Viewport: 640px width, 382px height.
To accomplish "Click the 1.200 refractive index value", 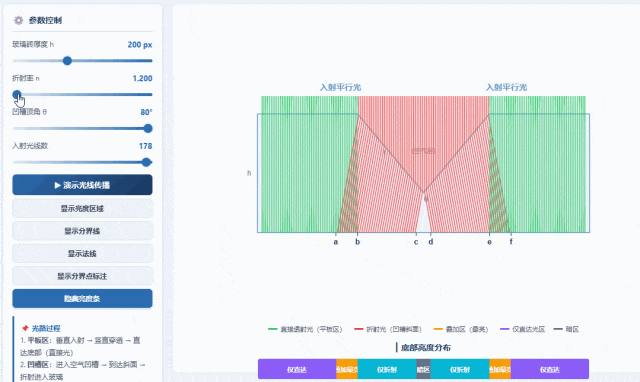I will [x=142, y=78].
